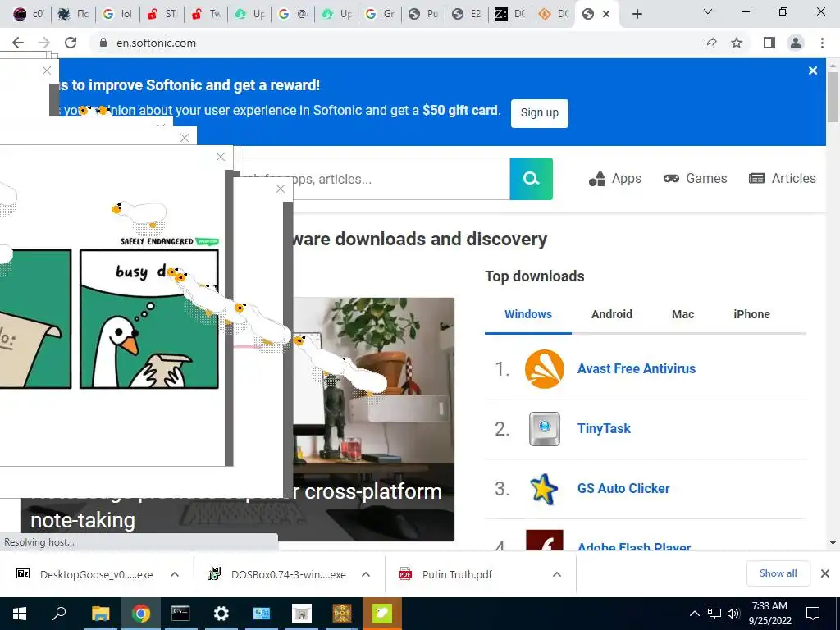Show hidden system tray icons

click(694, 614)
